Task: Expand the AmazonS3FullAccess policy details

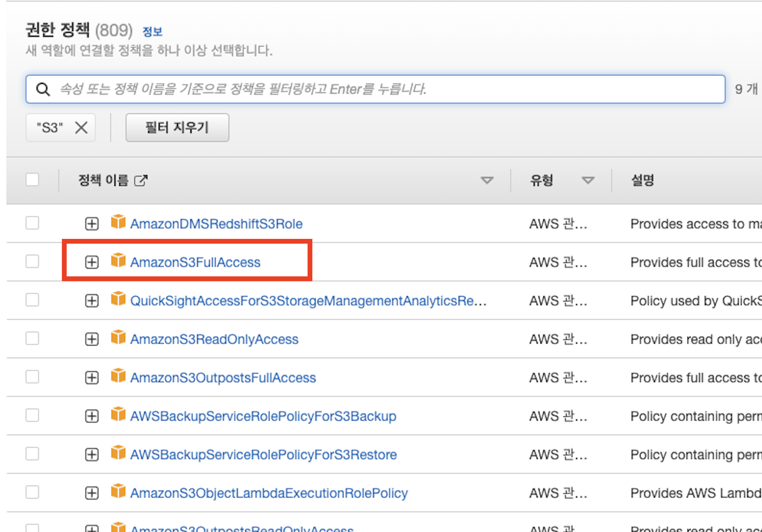Action: [x=92, y=262]
